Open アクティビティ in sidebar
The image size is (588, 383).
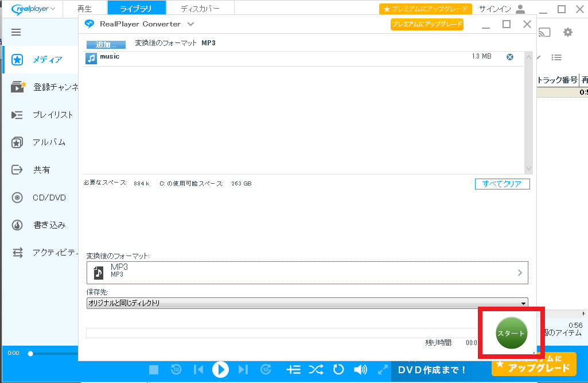[x=45, y=252]
